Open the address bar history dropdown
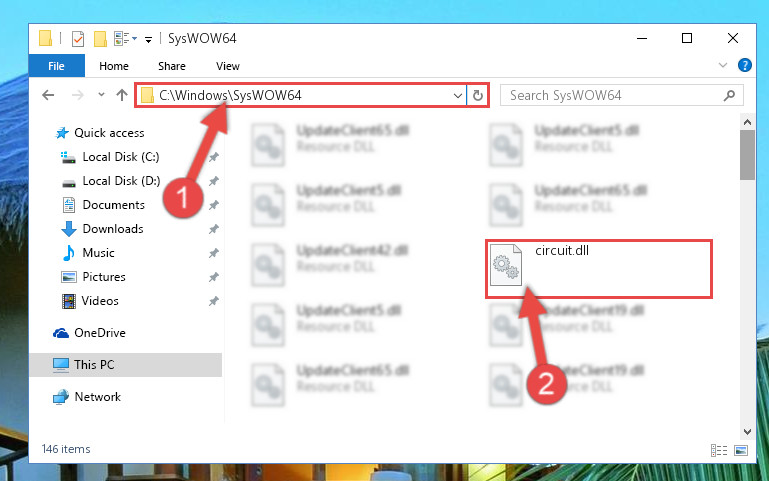The height and width of the screenshot is (481, 769). tap(457, 96)
